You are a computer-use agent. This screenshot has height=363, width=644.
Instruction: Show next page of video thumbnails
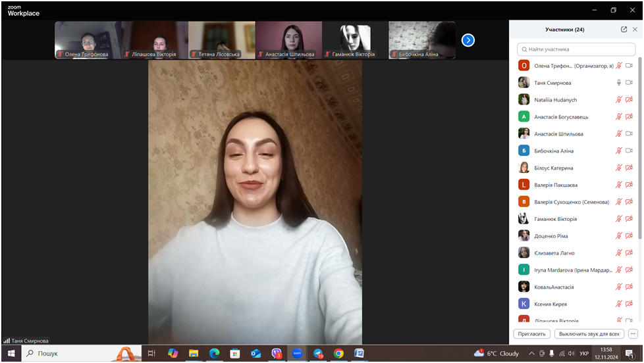coord(468,40)
